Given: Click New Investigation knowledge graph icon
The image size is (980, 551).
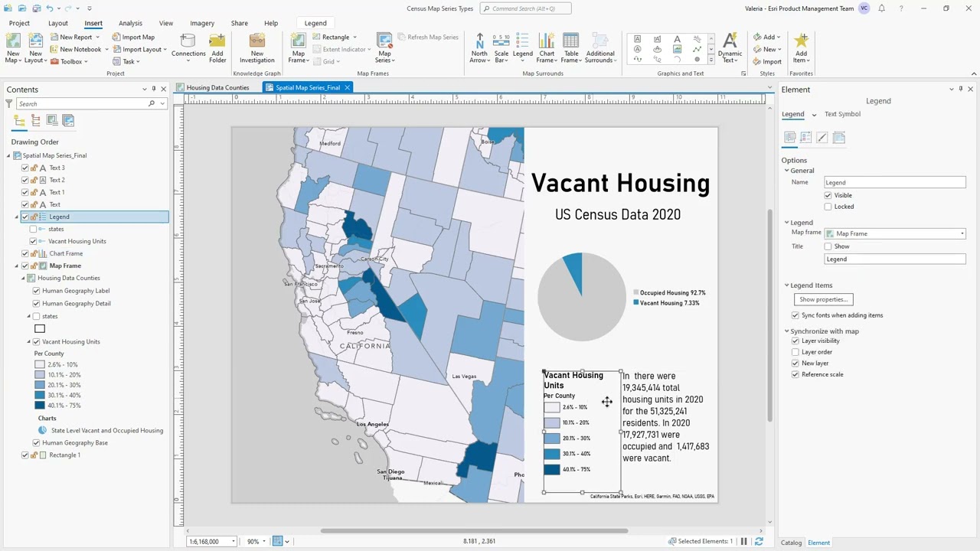Looking at the screenshot, I should point(257,48).
